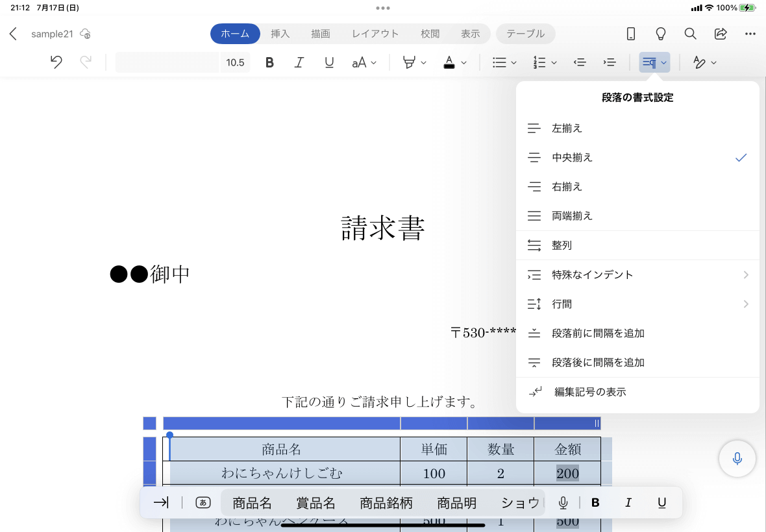Redo the last action
The width and height of the screenshot is (766, 532).
(x=86, y=62)
